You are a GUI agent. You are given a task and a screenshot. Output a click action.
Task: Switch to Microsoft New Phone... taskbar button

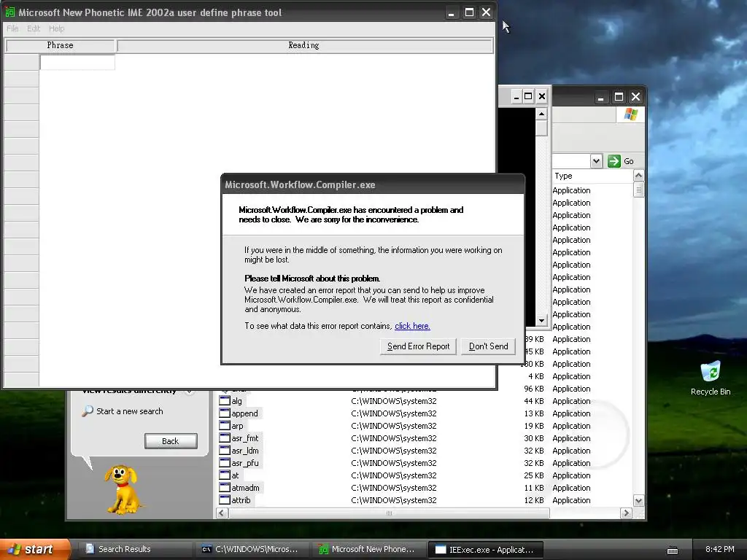(368, 549)
